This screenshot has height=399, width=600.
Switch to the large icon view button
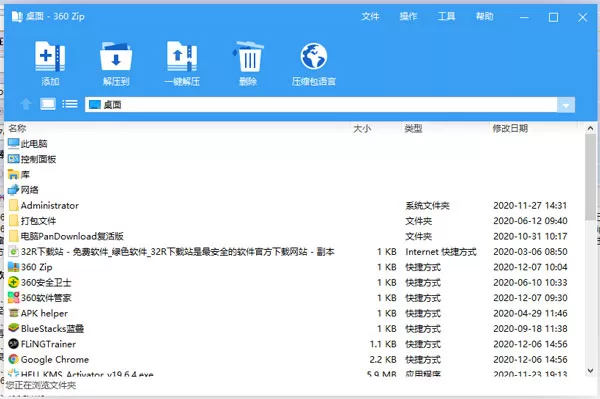click(x=48, y=104)
